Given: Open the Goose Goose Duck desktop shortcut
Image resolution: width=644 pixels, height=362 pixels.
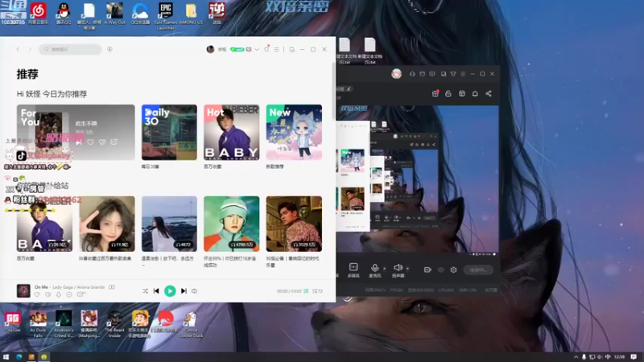Looking at the screenshot, I should 190,324.
